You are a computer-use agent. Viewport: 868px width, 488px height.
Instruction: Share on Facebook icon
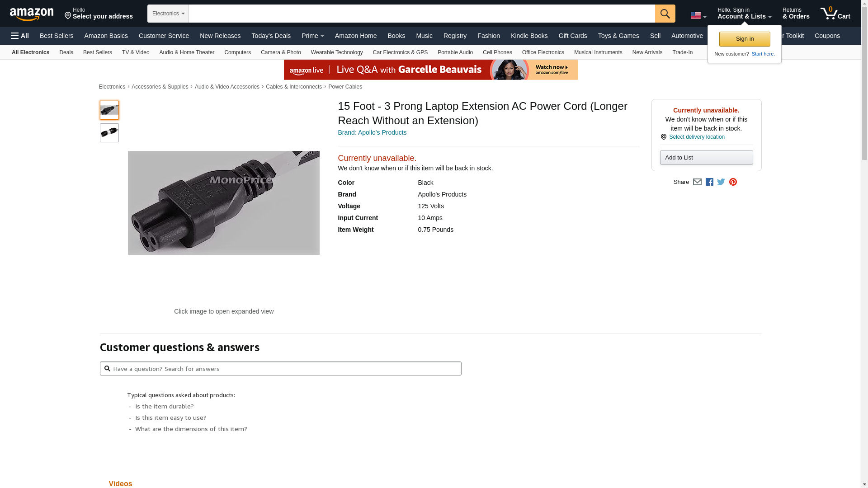pos(709,182)
